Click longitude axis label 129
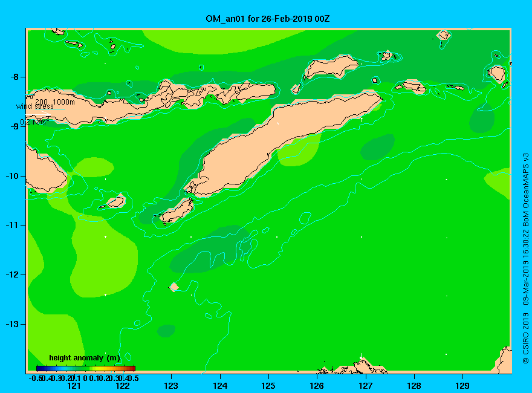This screenshot has width=532, height=393. click(462, 386)
